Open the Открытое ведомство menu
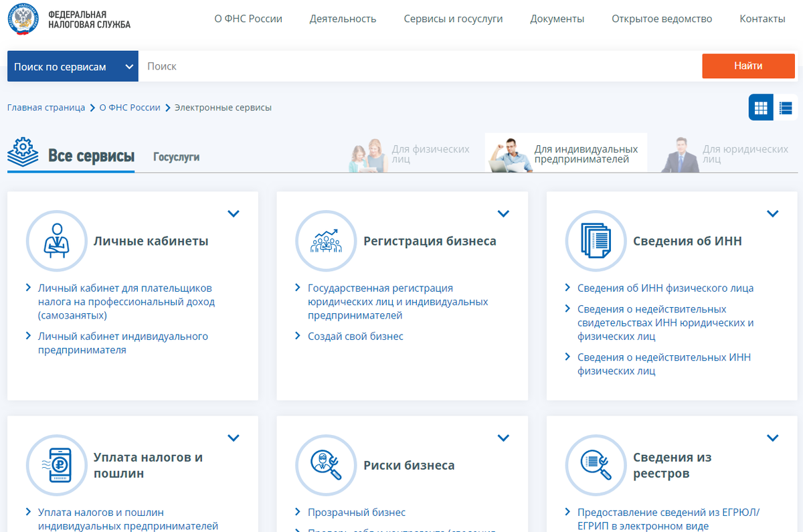 (662, 19)
